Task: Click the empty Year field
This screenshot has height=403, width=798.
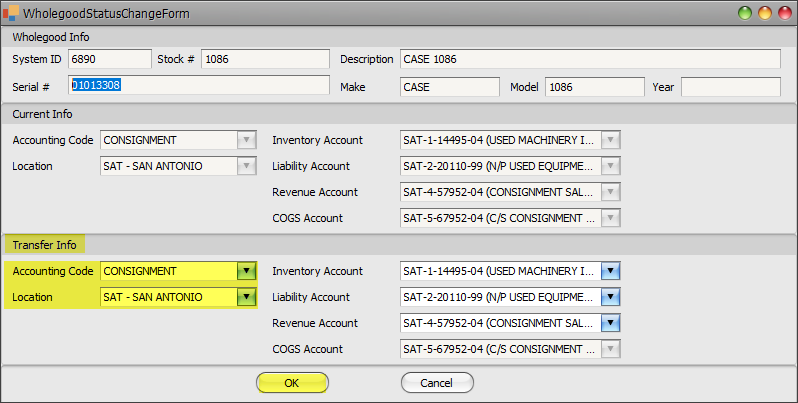Action: tap(730, 87)
